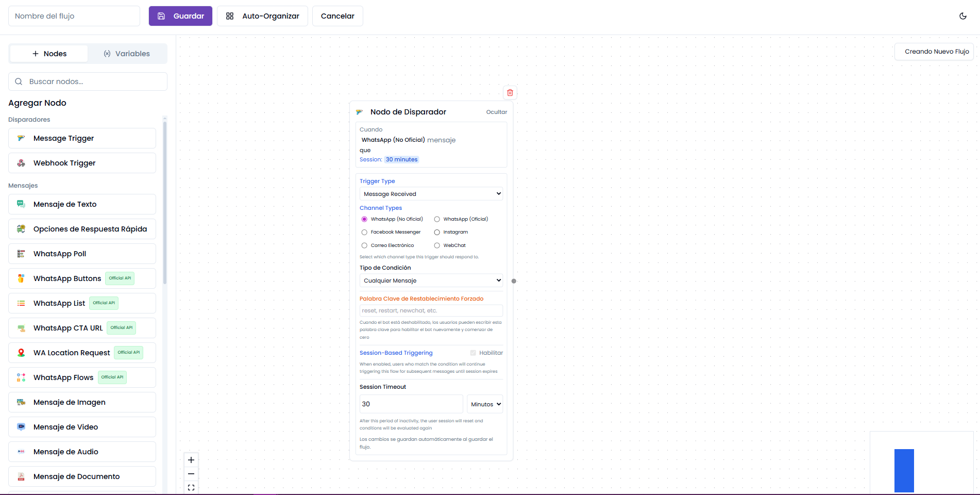Select the Instagram channel option

click(437, 232)
